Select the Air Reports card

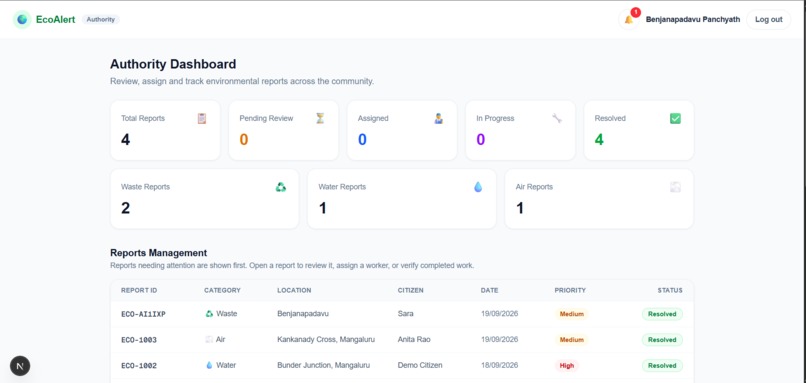click(599, 199)
